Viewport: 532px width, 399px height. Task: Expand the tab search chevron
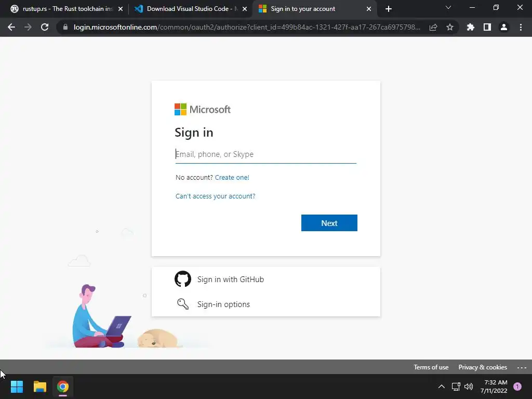(448, 7)
